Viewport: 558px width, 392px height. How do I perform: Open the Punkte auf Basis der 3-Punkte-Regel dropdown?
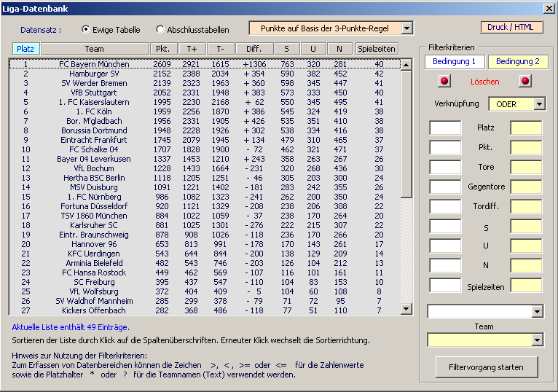[406, 28]
